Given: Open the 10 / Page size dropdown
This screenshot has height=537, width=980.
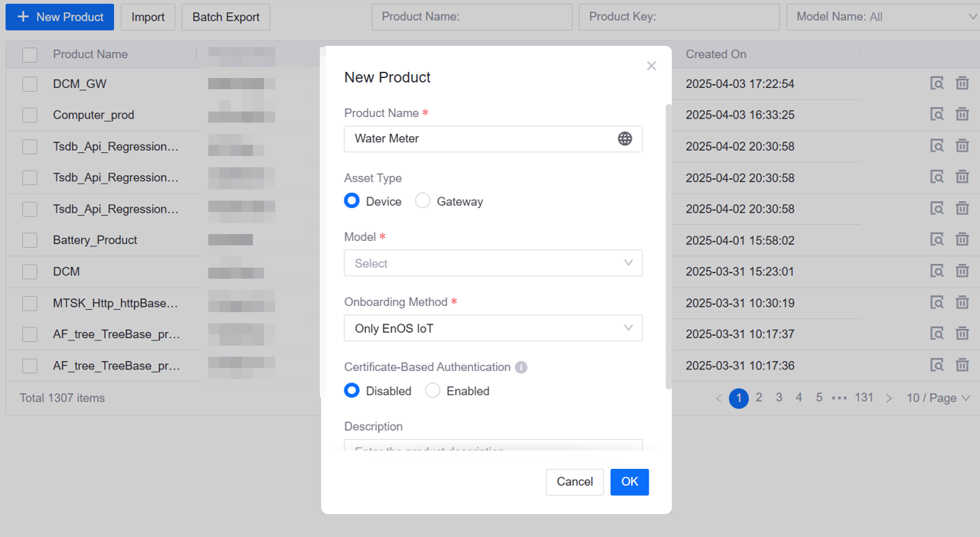Looking at the screenshot, I should [938, 398].
